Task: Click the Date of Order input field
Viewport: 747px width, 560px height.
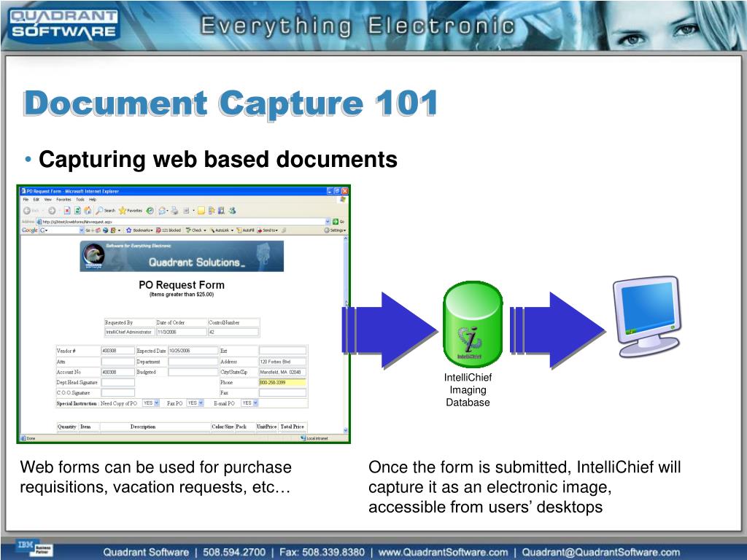Action: pyautogui.click(x=182, y=332)
